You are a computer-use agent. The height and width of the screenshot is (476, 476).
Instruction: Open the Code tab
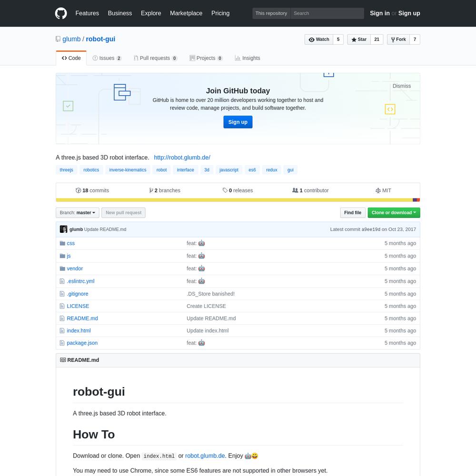(x=71, y=58)
